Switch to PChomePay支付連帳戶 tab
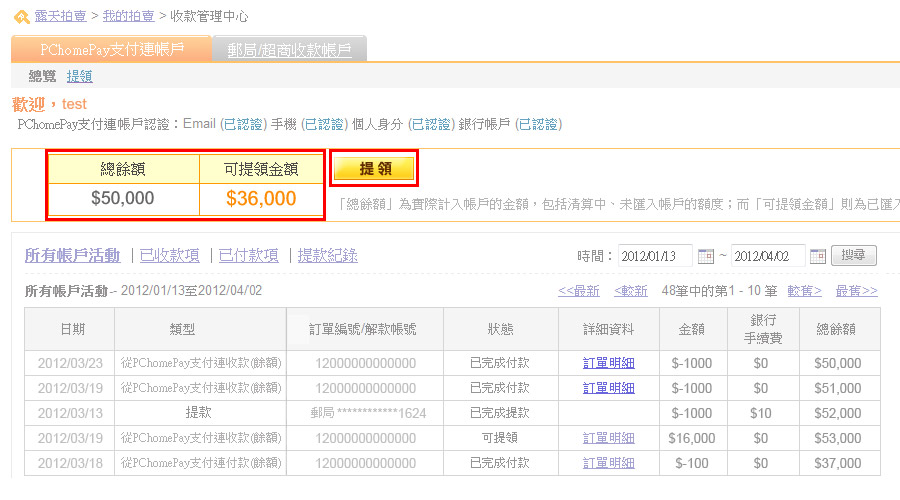This screenshot has height=500, width=900. (111, 49)
